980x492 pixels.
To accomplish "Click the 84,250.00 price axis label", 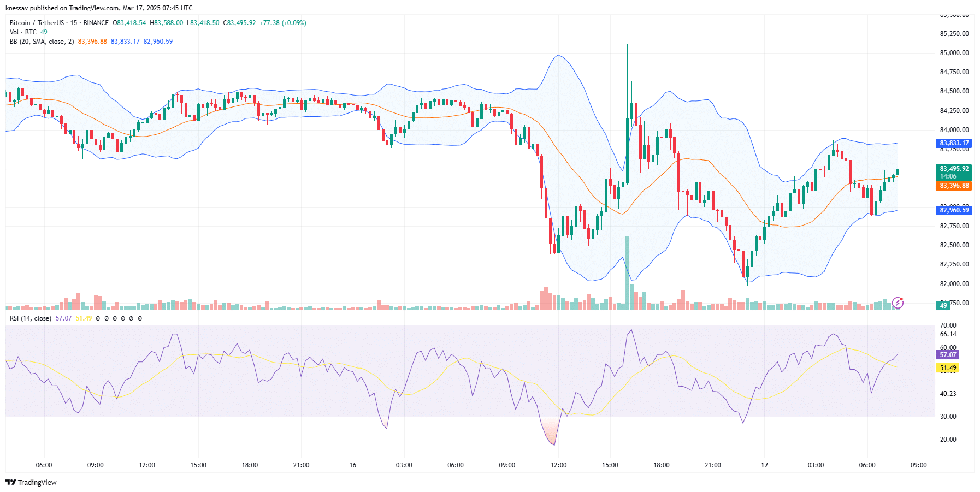I will tap(954, 111).
